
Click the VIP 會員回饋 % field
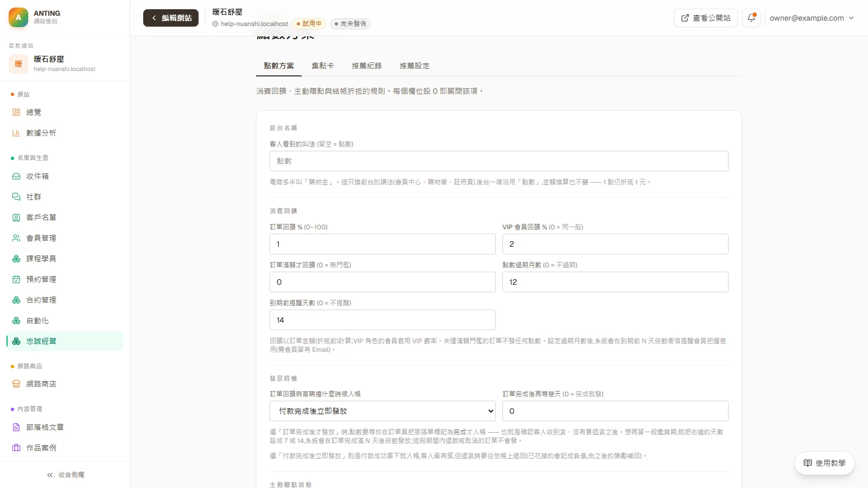[615, 244]
